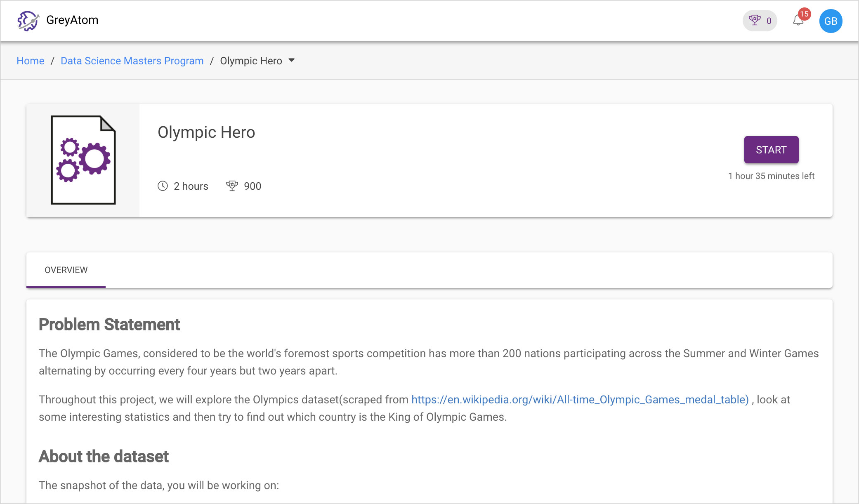Viewport: 859px width, 504px height.
Task: Expand the Olympic Hero breadcrumb dropdown arrow
Action: point(292,60)
